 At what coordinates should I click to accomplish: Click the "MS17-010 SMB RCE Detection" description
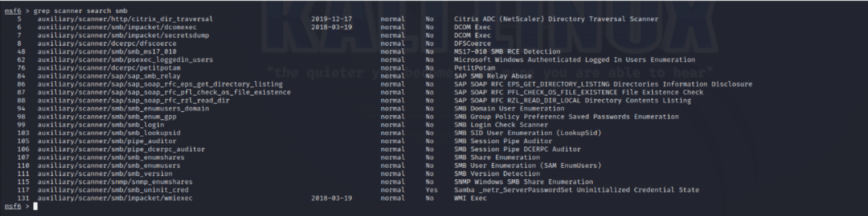[x=507, y=52]
